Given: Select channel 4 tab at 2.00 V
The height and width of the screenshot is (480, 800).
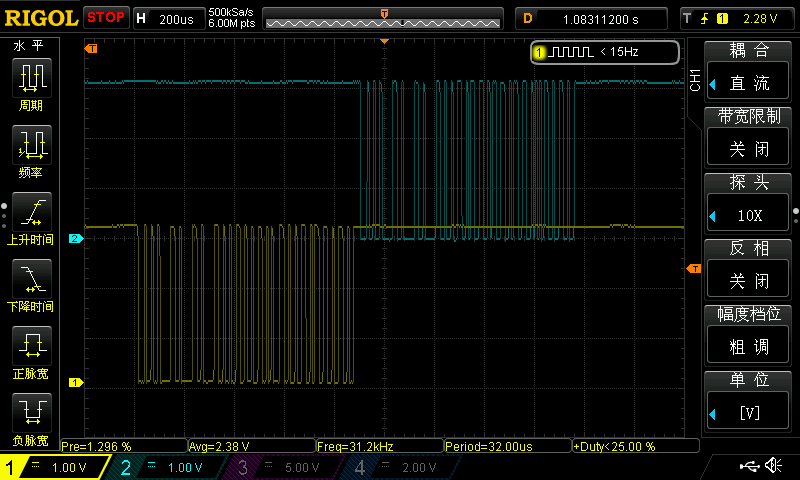Looking at the screenshot, I should click(401, 467).
